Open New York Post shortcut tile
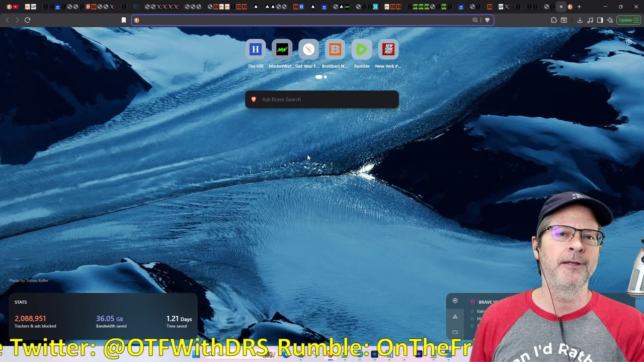Image resolution: width=644 pixels, height=362 pixels. pyautogui.click(x=388, y=54)
